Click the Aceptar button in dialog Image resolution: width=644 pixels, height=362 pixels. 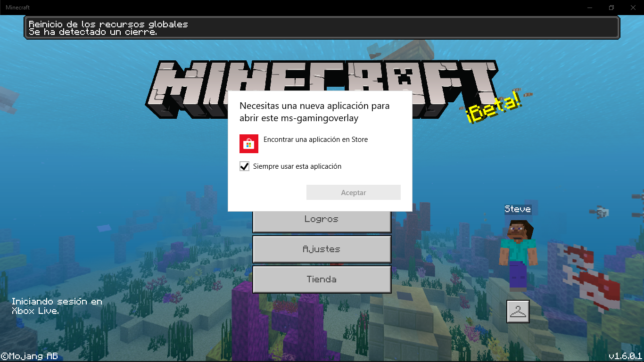(x=354, y=192)
